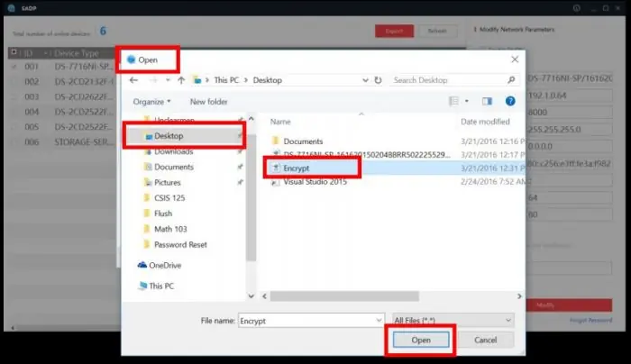Toggle the preview pane icon
Image resolution: width=631 pixels, height=364 pixels.
point(487,102)
